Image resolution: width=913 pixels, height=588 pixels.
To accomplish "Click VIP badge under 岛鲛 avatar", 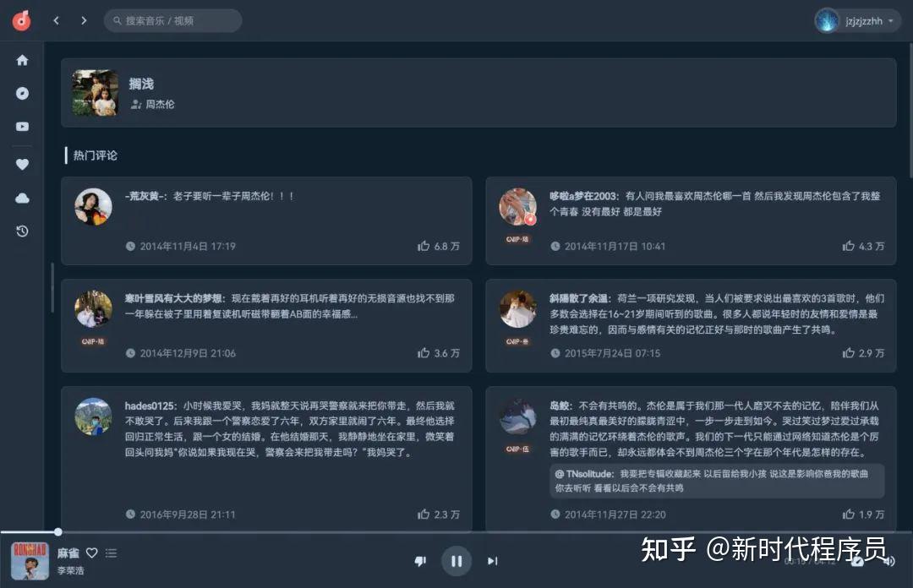I will 517,449.
